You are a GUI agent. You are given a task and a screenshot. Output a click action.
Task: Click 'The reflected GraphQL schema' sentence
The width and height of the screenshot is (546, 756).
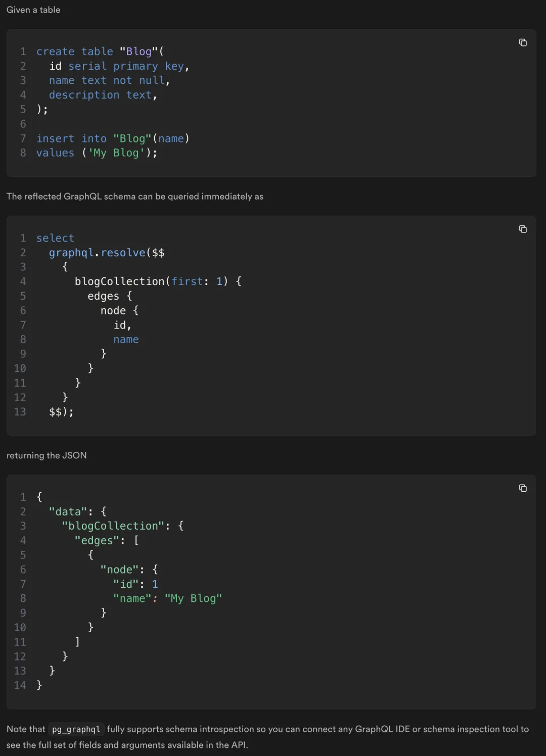pos(134,196)
